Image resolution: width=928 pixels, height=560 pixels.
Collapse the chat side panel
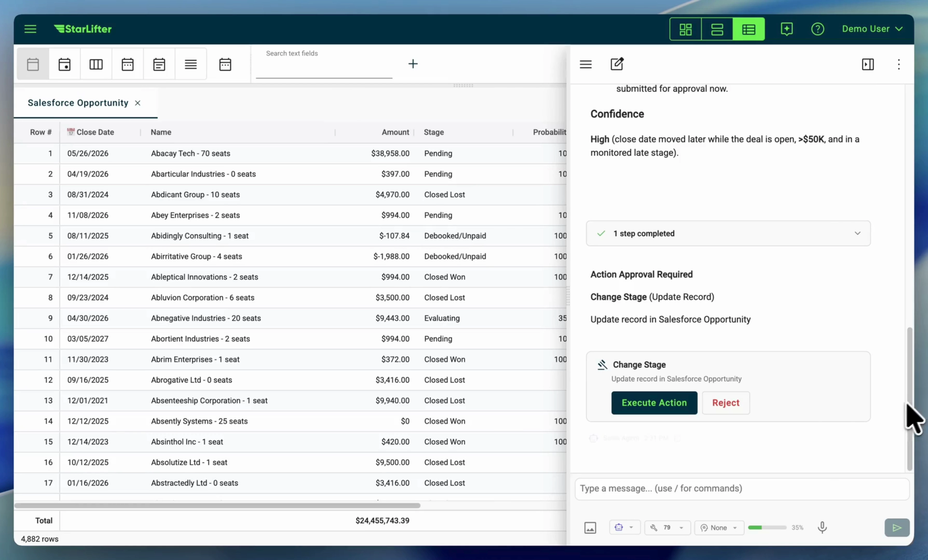tap(867, 64)
